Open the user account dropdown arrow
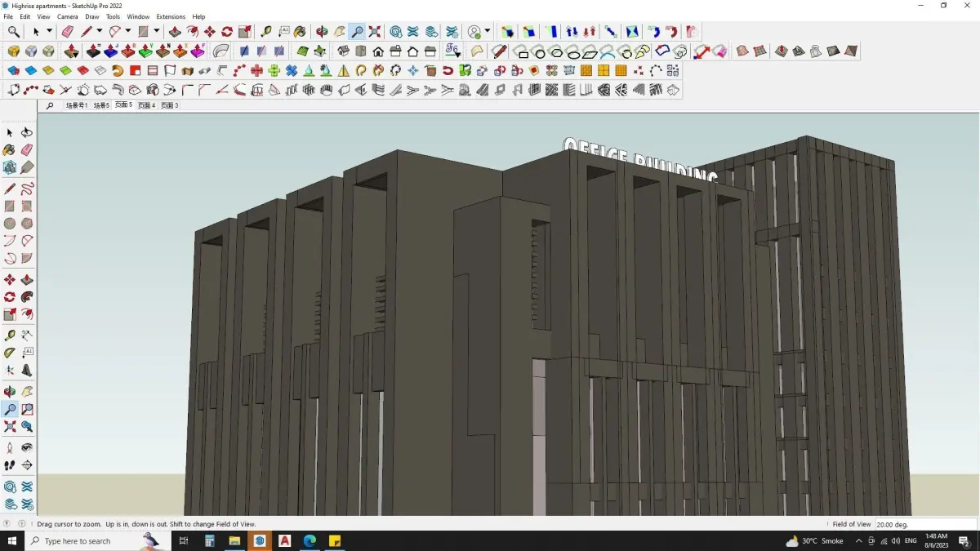Image resolution: width=980 pixels, height=551 pixels. tap(488, 32)
